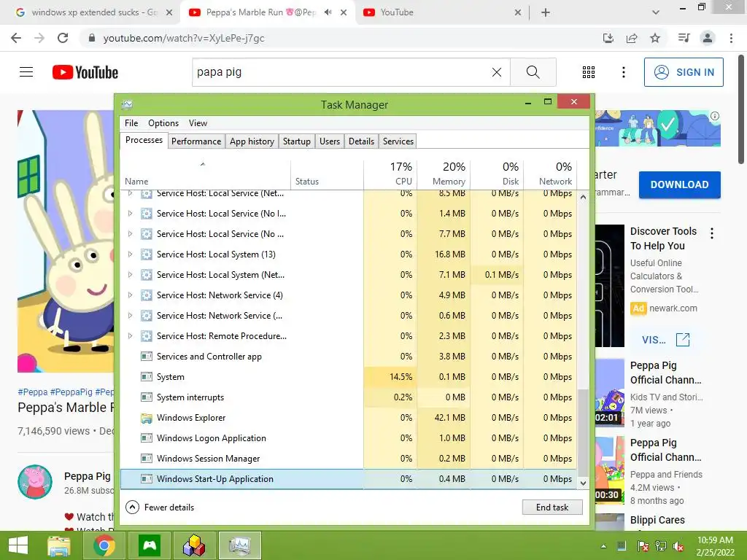Open options for Discover Tools ad
Viewport: 747px width, 560px height.
tap(712, 233)
